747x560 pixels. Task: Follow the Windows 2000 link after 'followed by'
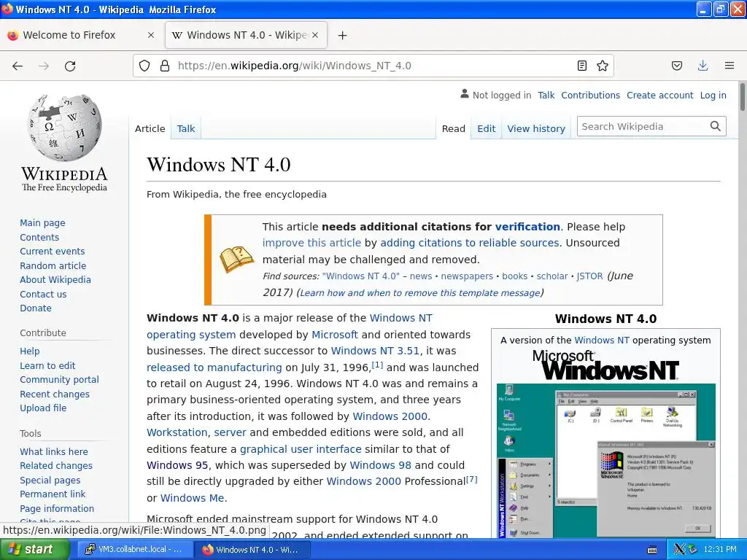[x=390, y=416]
